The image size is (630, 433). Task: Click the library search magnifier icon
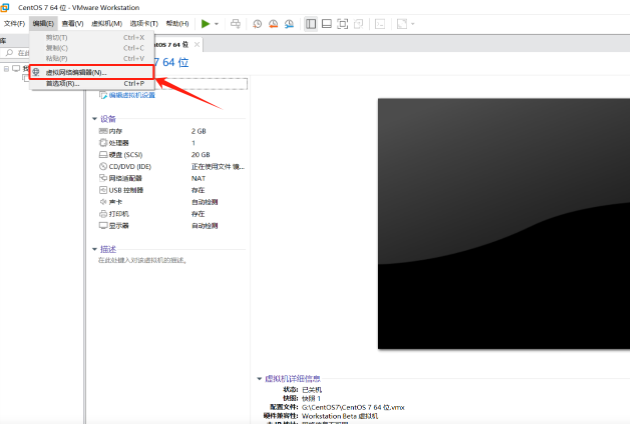(x=9, y=53)
